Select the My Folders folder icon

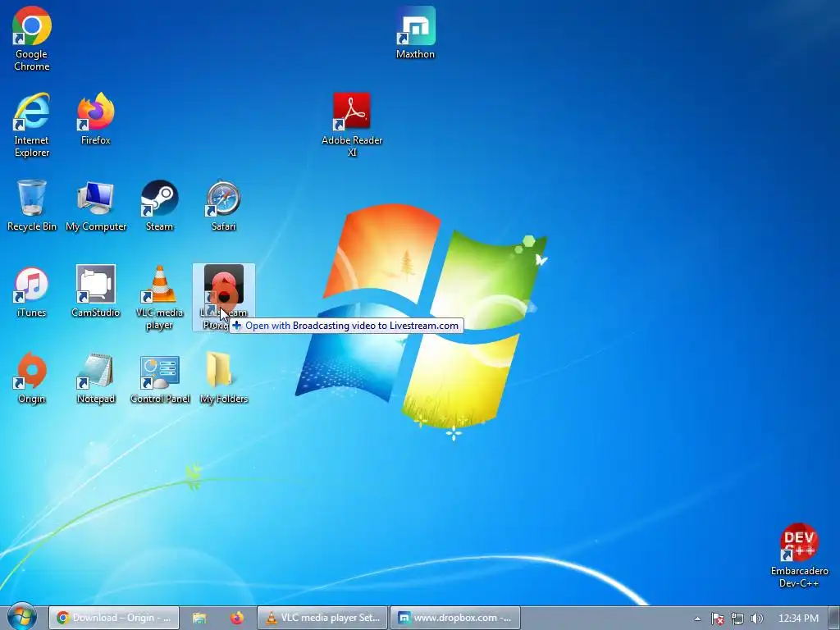click(223, 378)
